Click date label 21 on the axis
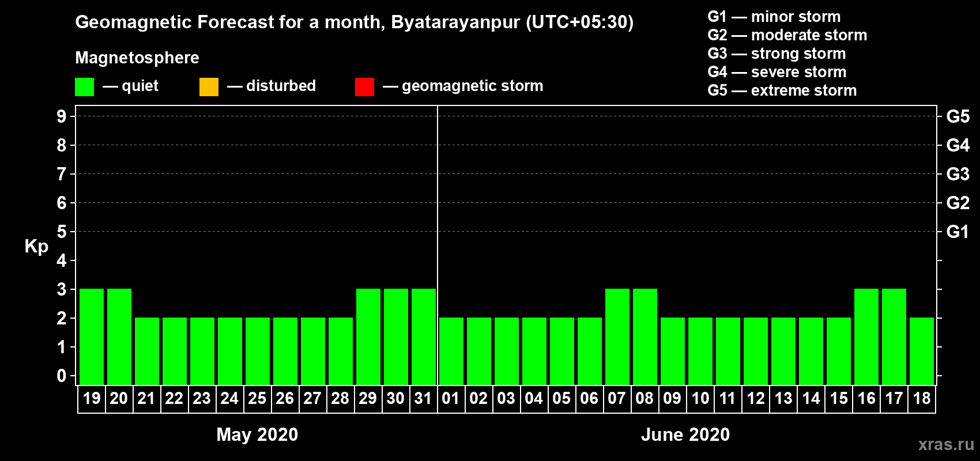The width and height of the screenshot is (980, 461). click(x=146, y=398)
